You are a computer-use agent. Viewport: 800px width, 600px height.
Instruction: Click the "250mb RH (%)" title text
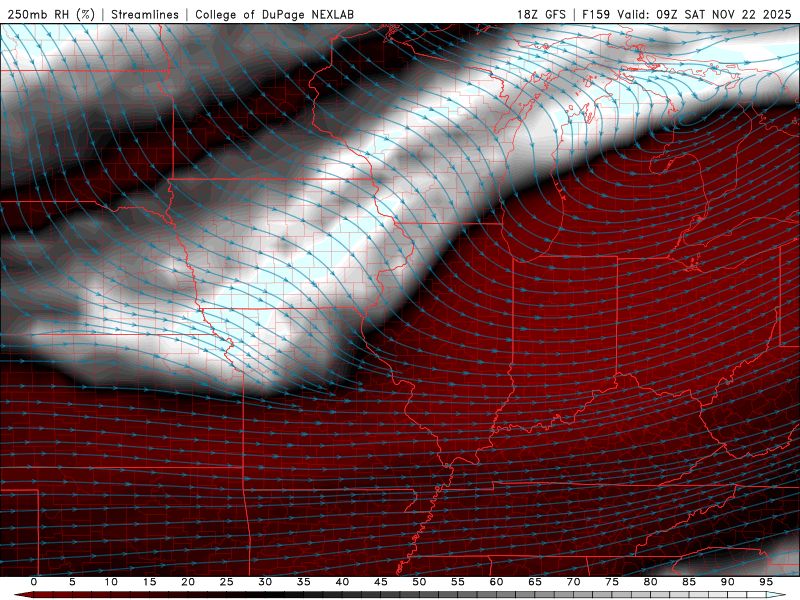point(51,14)
